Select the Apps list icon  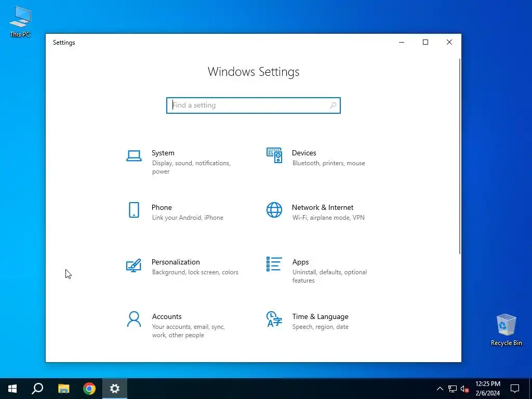[274, 264]
